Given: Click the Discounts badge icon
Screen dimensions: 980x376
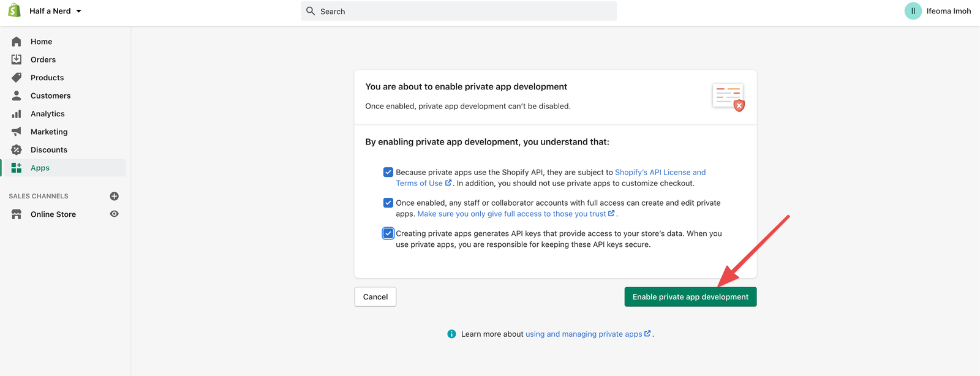Looking at the screenshot, I should pyautogui.click(x=17, y=150).
